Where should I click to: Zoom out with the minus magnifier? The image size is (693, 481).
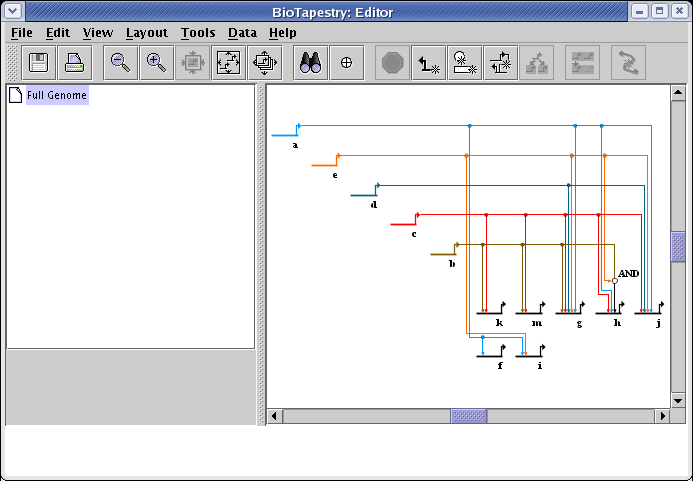pos(120,63)
